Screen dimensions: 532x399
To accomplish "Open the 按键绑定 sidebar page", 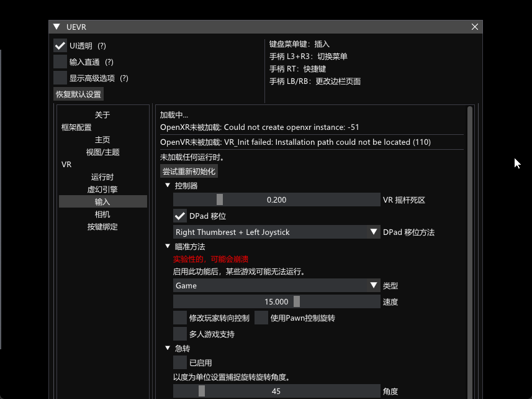I will click(x=102, y=227).
